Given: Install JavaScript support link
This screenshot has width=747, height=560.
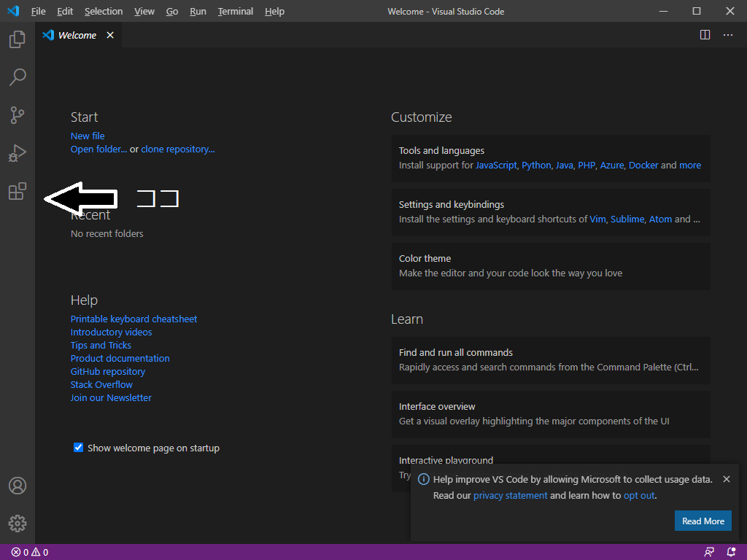Looking at the screenshot, I should [496, 166].
